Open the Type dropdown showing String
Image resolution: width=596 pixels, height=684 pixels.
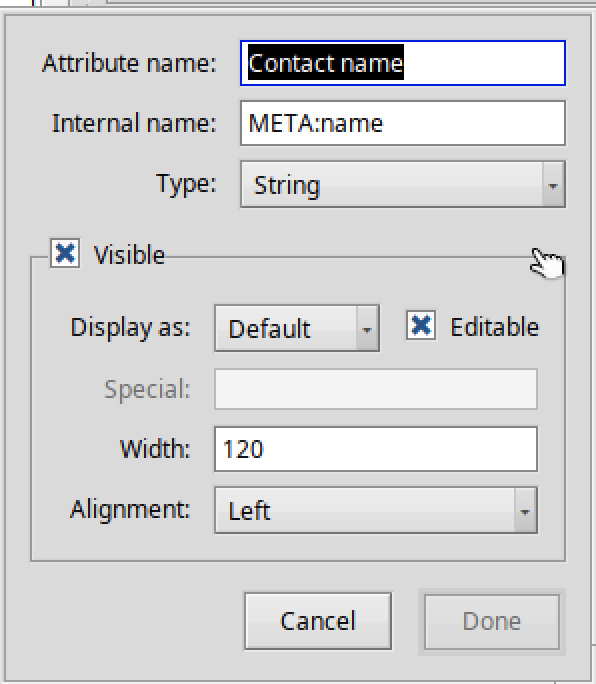pos(403,184)
